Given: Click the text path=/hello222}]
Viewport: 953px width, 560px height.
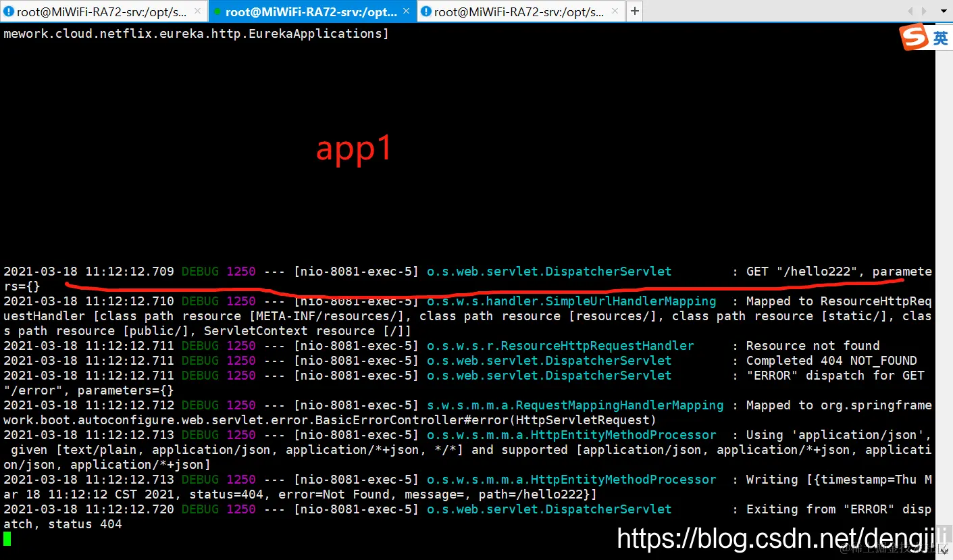Looking at the screenshot, I should (x=538, y=494).
